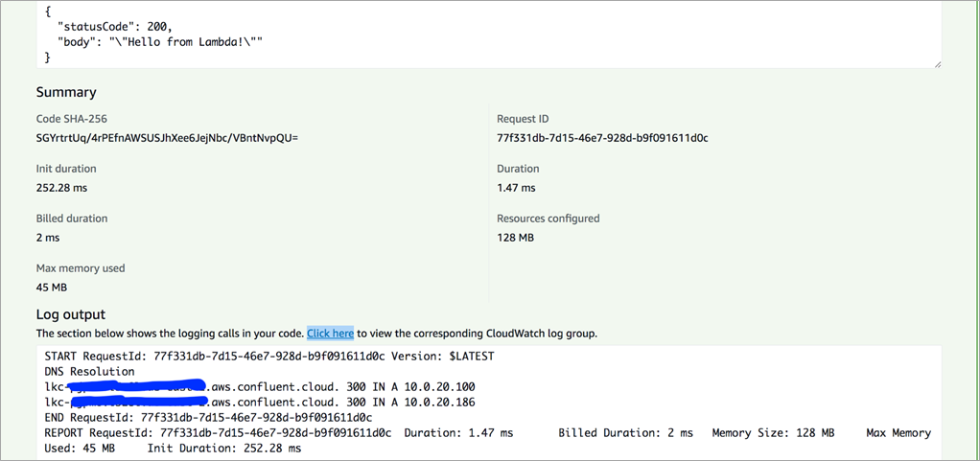This screenshot has width=980, height=461.
Task: Click the END RequestId log line
Action: 209,417
